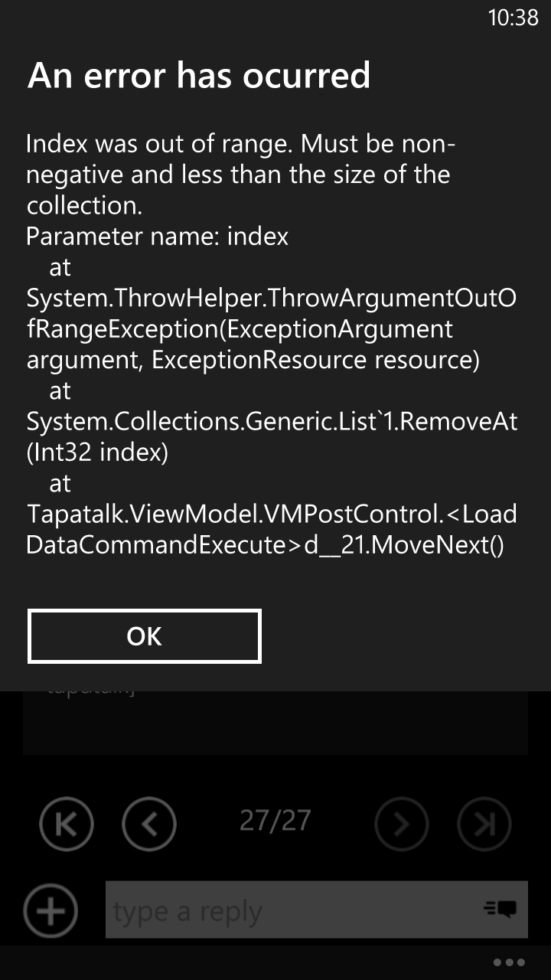Tap the "(Int32 index)" stack trace text
The height and width of the screenshot is (980, 551).
(x=97, y=453)
